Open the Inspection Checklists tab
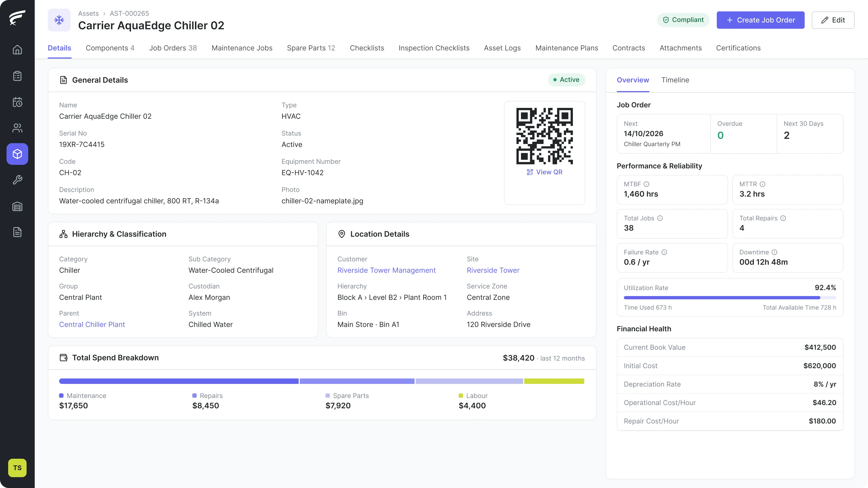This screenshot has height=488, width=868. pyautogui.click(x=434, y=48)
